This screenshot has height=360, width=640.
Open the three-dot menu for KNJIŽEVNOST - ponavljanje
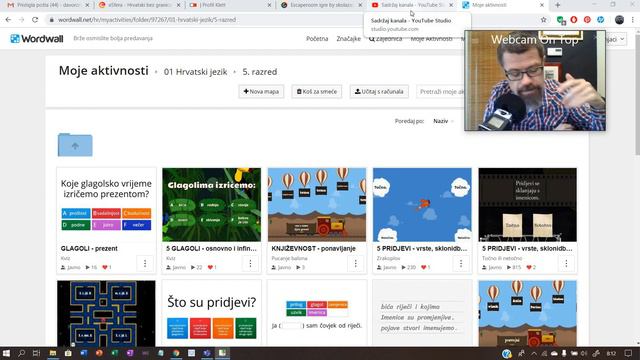tap(356, 264)
